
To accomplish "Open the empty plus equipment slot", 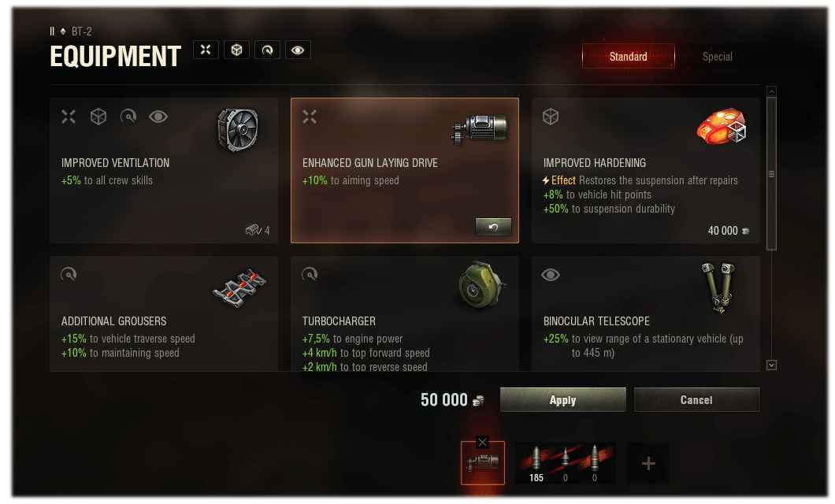I will [x=648, y=463].
